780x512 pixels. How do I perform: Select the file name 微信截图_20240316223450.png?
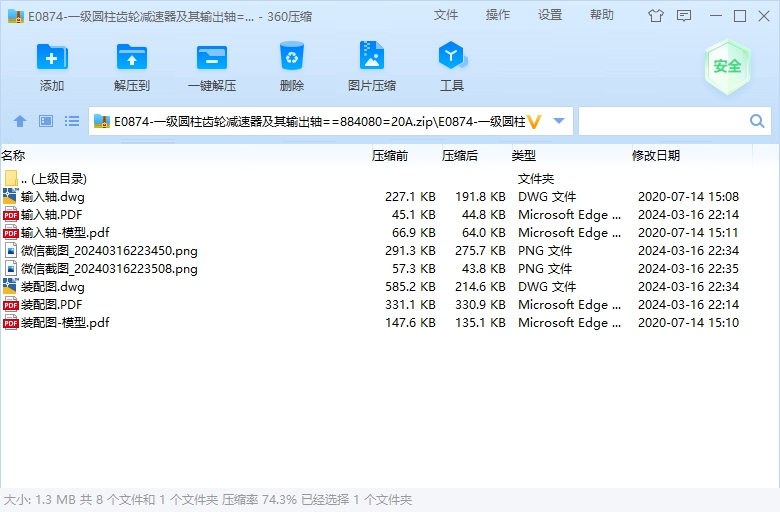[109, 251]
